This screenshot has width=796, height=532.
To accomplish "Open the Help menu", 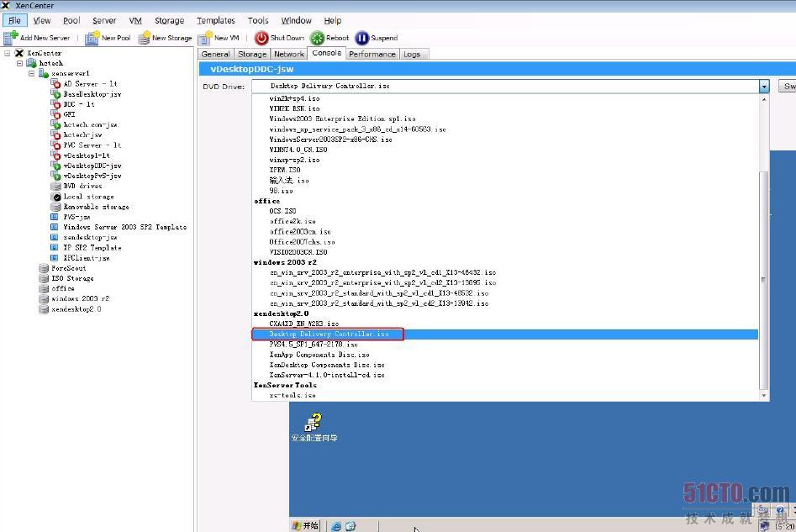I will point(333,20).
